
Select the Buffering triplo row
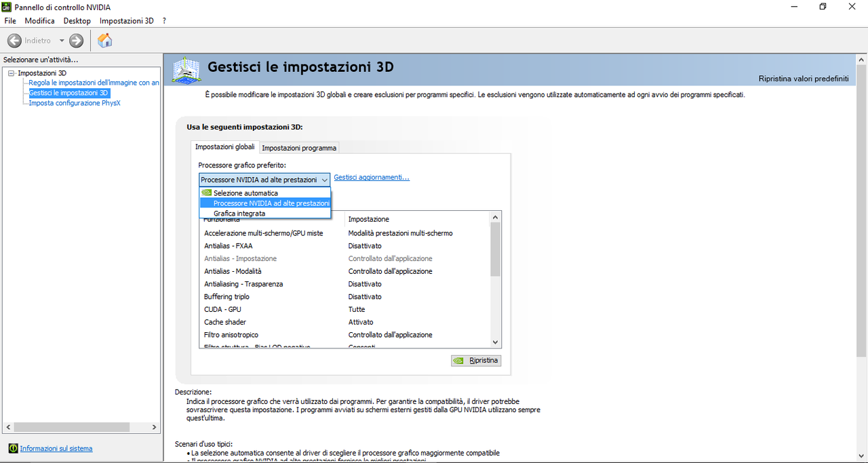click(x=345, y=296)
